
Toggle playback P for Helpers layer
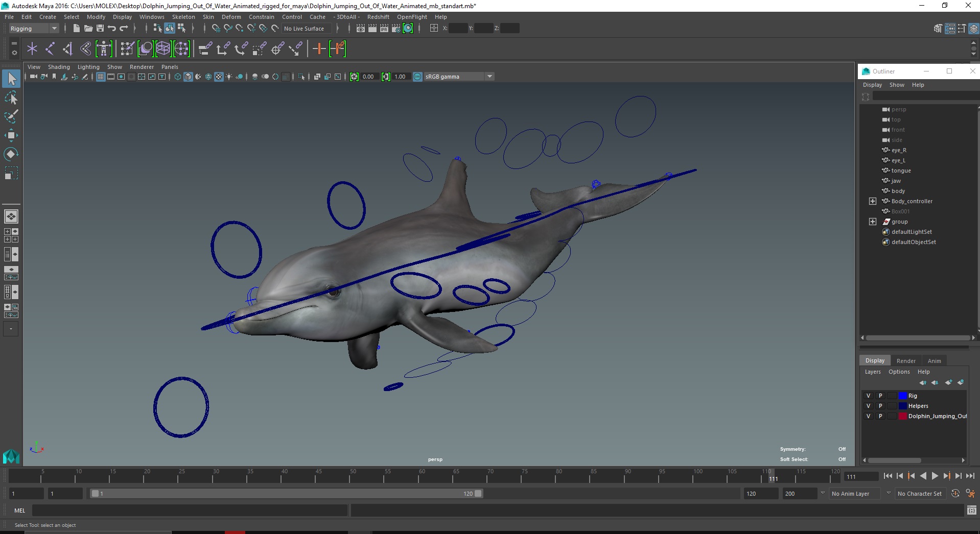[880, 406]
